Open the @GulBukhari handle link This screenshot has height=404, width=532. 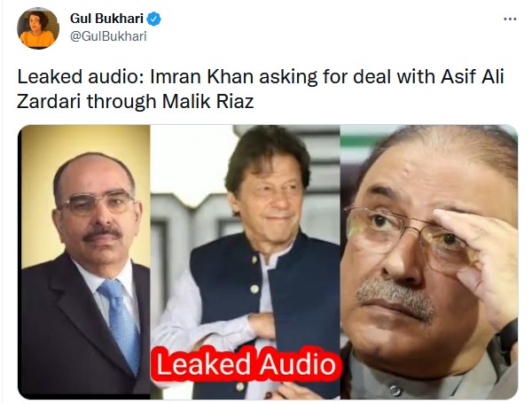pyautogui.click(x=108, y=36)
